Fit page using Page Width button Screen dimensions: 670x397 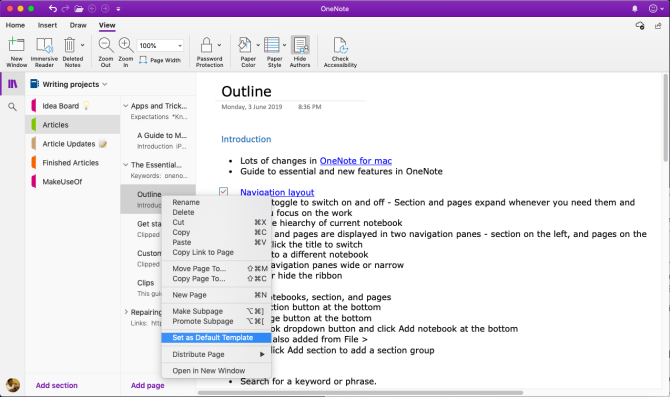pyautogui.click(x=160, y=60)
